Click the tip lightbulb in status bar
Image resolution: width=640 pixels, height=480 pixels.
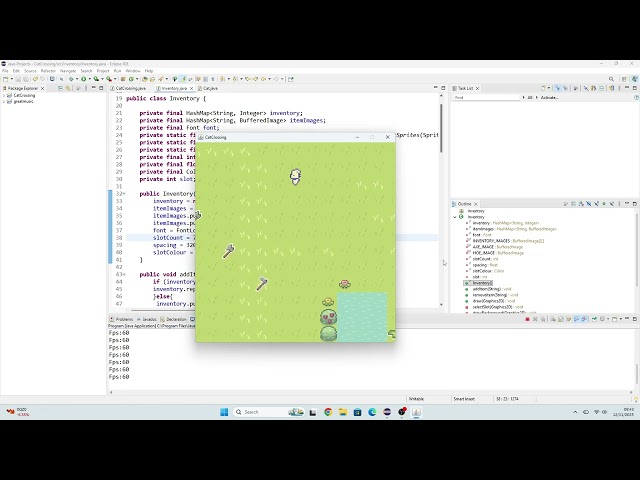(636, 399)
